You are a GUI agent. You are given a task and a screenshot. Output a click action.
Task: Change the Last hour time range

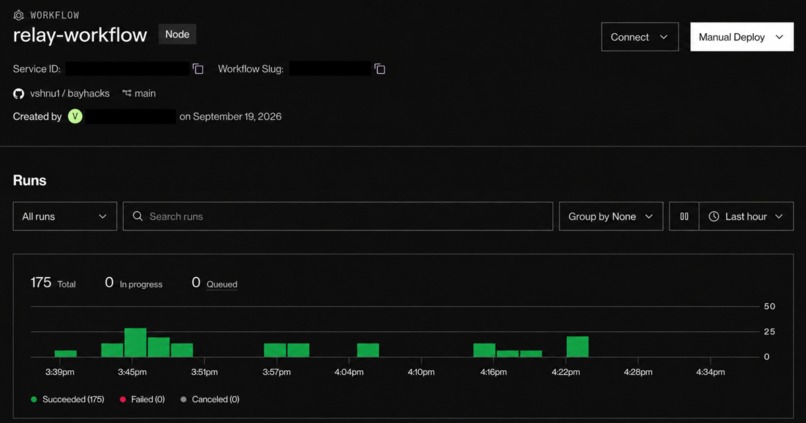coord(746,216)
